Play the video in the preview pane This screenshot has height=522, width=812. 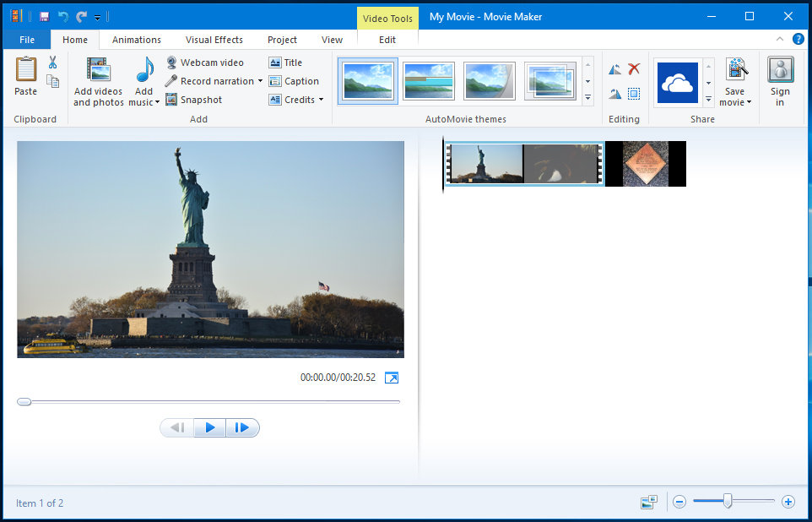(209, 427)
